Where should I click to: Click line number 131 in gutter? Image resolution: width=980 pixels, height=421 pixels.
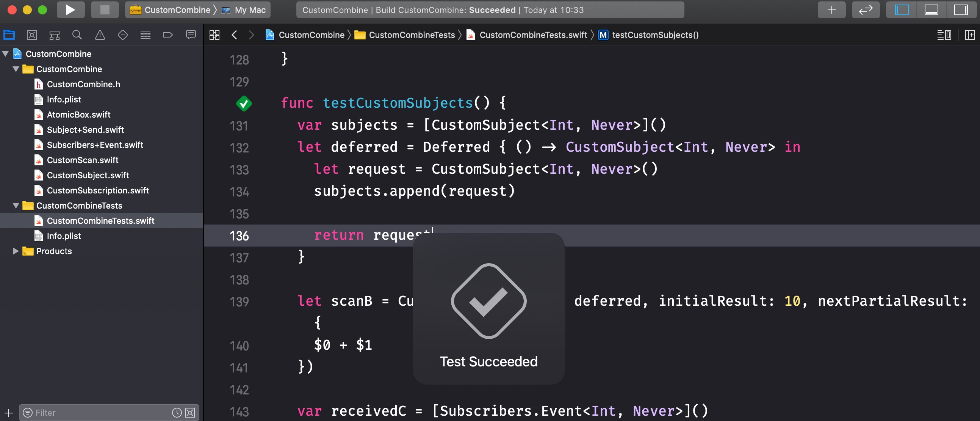pos(239,126)
